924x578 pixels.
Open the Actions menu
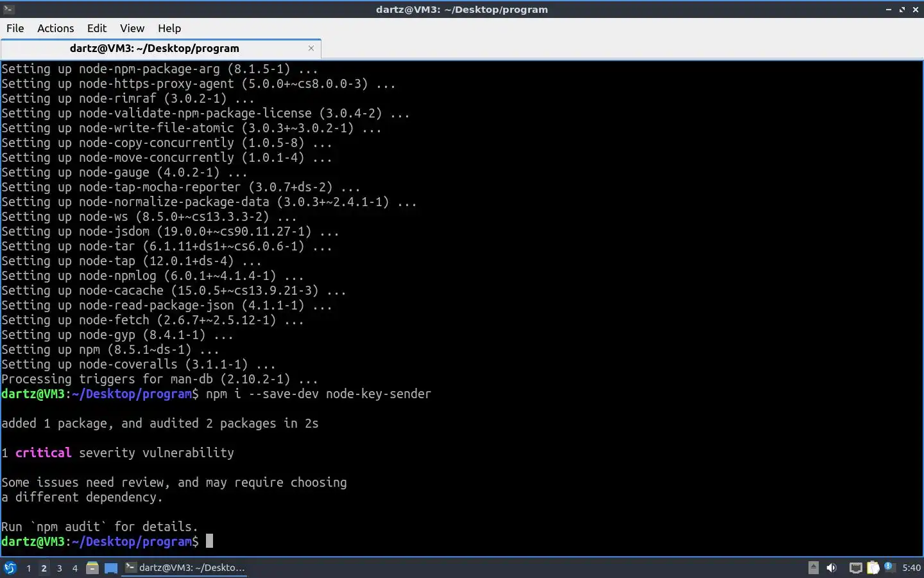pyautogui.click(x=55, y=28)
